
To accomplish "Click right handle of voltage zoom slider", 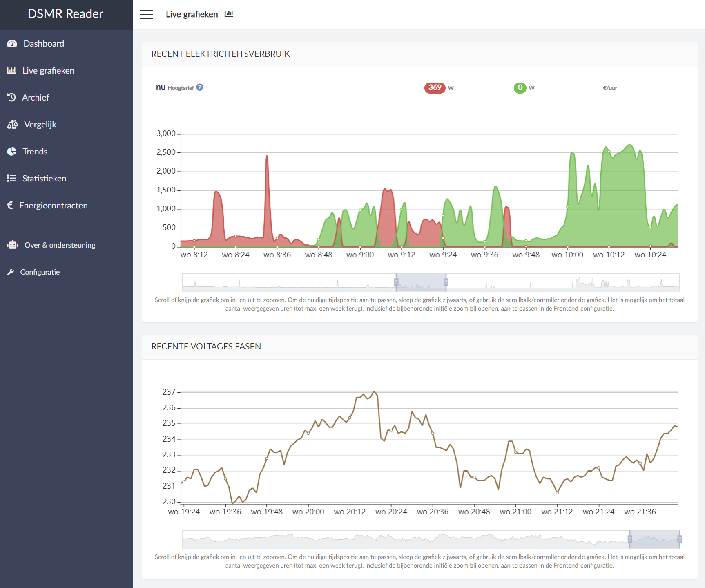I will [679, 539].
